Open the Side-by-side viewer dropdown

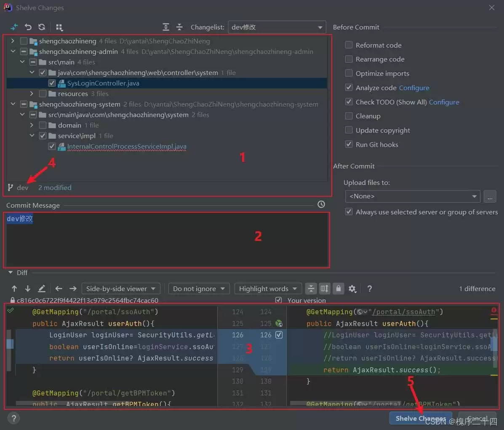pyautogui.click(x=120, y=288)
